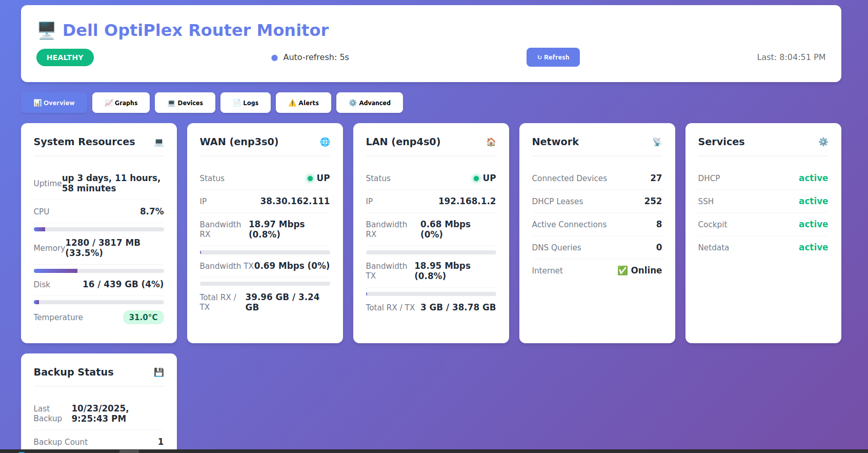Switch to the Graphs tab
Viewport: 868px width, 453px height.
click(121, 103)
